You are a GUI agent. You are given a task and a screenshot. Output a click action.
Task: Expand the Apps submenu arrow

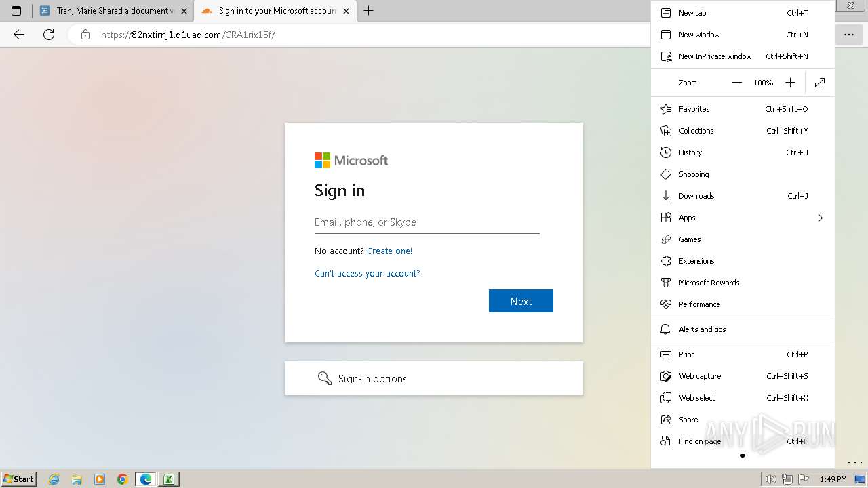point(821,218)
